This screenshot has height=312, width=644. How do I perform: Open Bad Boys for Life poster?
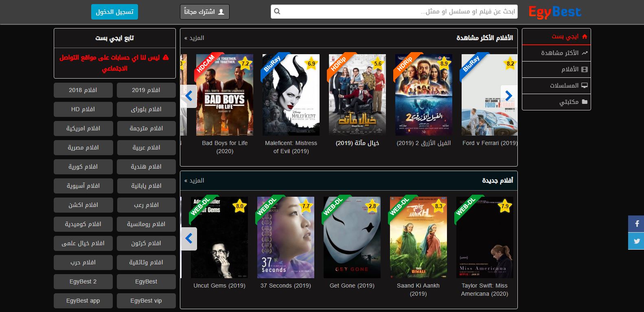click(x=225, y=95)
